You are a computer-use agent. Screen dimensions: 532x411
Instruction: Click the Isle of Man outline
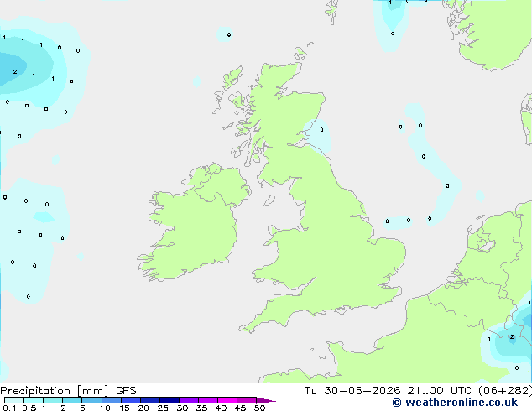pos(269,200)
